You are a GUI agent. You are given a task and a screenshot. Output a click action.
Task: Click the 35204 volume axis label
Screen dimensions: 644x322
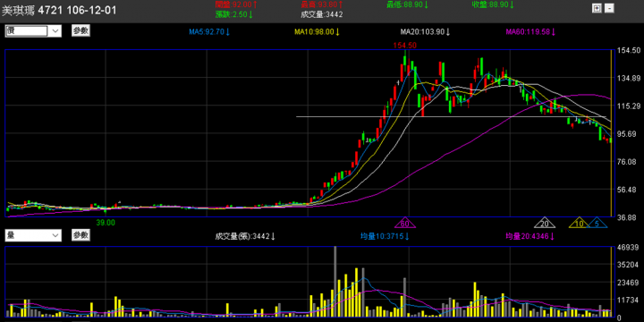point(629,266)
